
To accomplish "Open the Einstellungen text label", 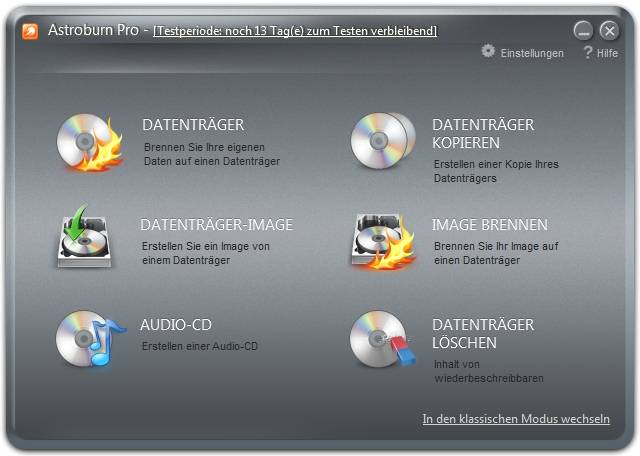I will [x=532, y=53].
